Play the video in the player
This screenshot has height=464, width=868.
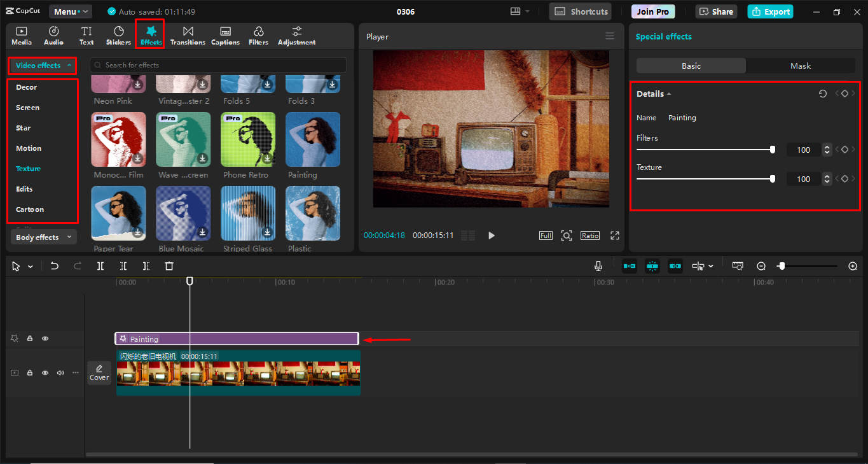tap(491, 236)
